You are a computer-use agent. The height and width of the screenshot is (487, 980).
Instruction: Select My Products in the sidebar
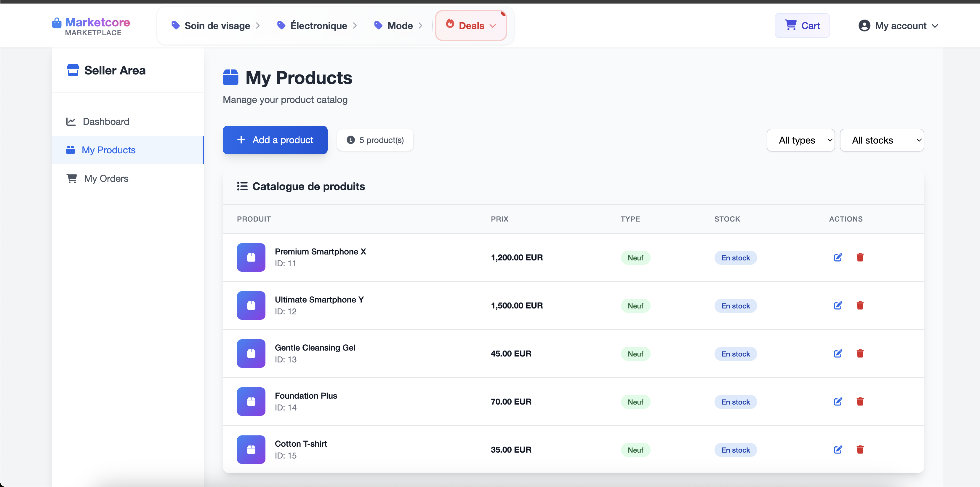[109, 150]
